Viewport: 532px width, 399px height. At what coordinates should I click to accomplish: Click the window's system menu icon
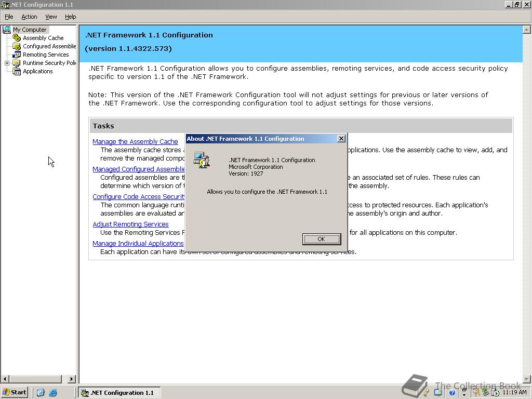(5, 5)
